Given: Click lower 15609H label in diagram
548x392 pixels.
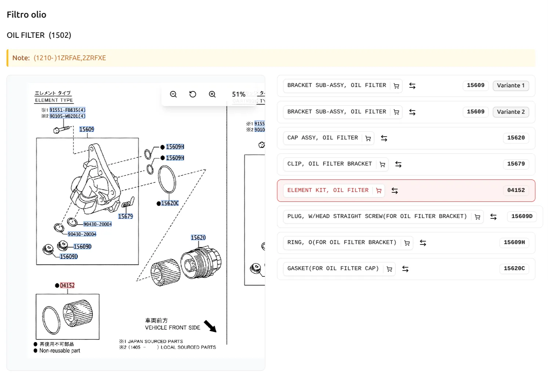Looking at the screenshot, I should [x=175, y=158].
